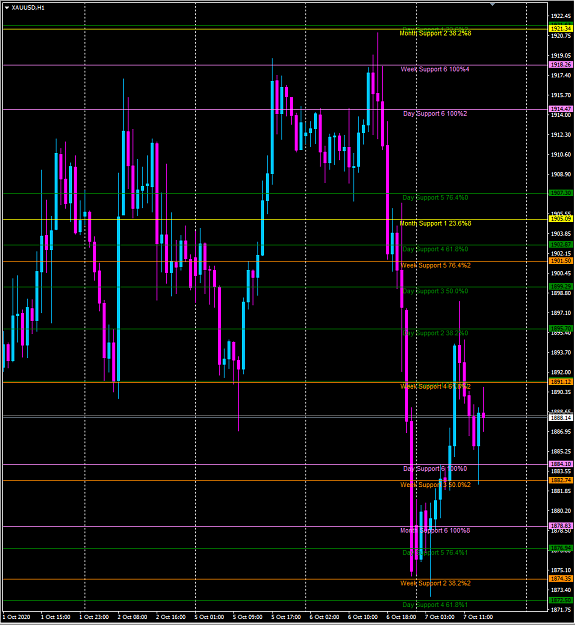575x625 pixels.
Task: Select the Month Support 6 100%8 label
Action: [x=435, y=531]
